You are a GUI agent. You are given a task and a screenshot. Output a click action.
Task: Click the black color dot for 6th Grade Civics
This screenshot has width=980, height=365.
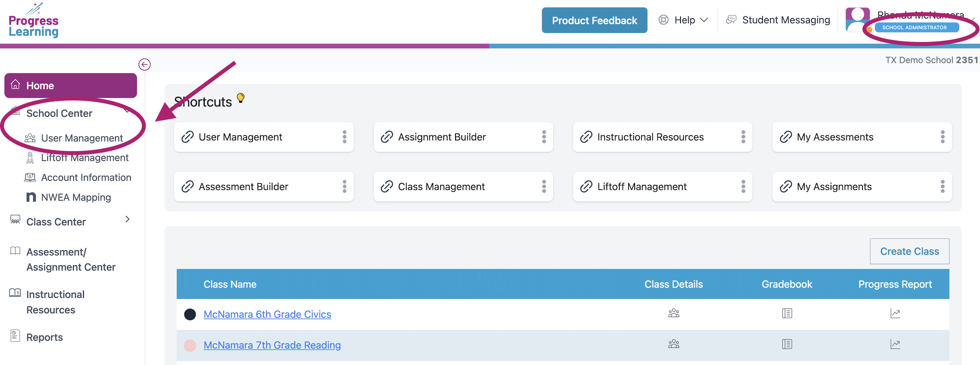[190, 314]
